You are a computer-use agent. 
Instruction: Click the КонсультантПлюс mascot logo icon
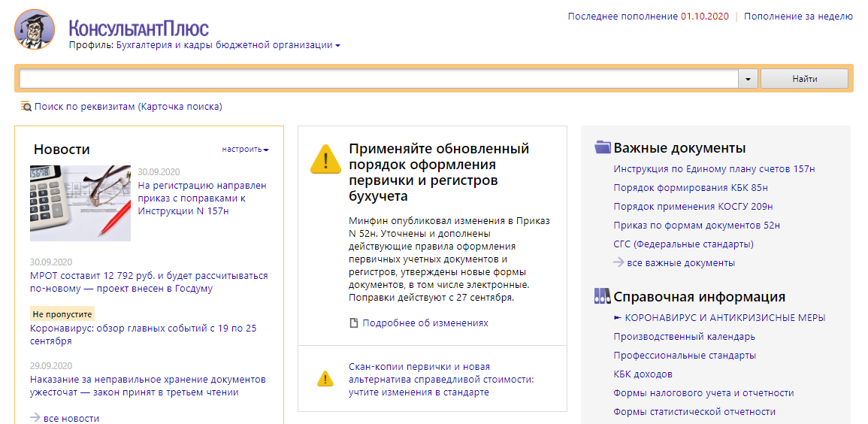35,29
